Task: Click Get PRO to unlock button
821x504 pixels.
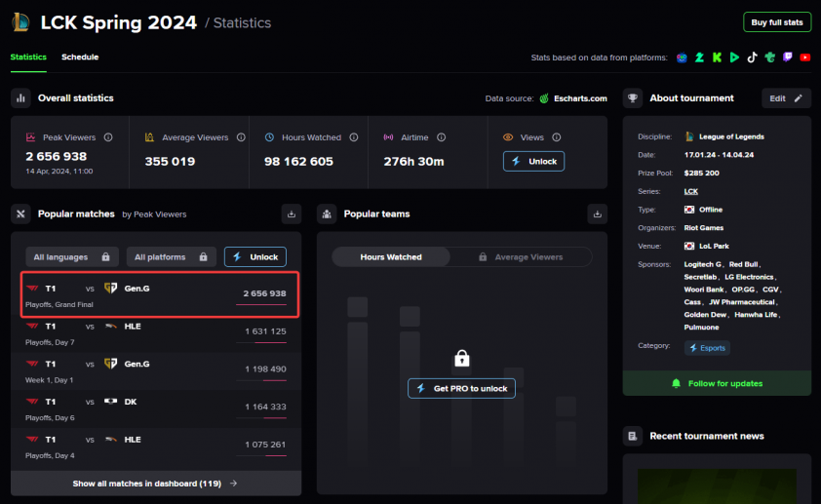Action: pos(461,388)
